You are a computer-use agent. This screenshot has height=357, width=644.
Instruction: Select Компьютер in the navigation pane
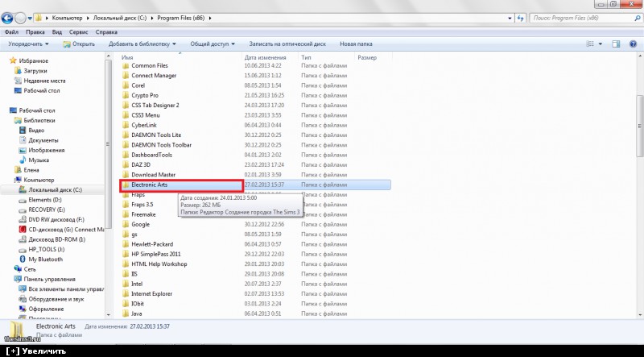coord(39,180)
